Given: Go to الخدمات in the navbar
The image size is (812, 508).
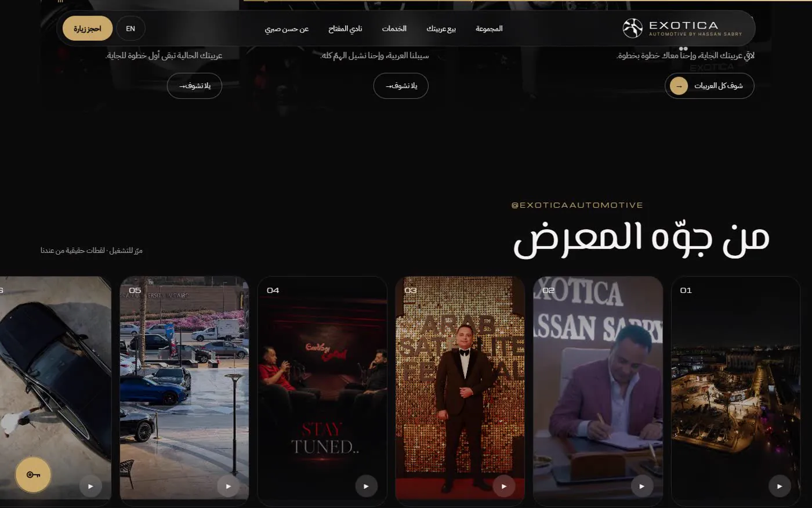Looking at the screenshot, I should pos(394,28).
